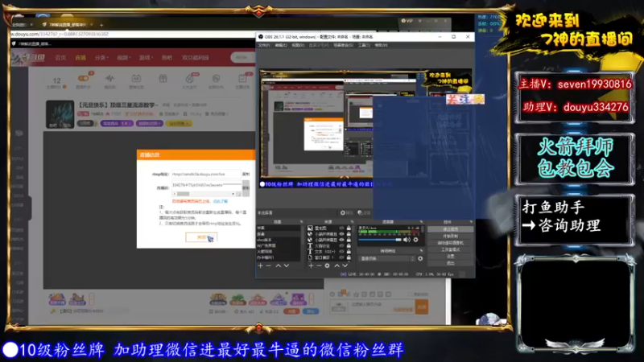This screenshot has width=644, height=362.
Task: Adjust the OBS mixer volume slider
Action: (380, 240)
